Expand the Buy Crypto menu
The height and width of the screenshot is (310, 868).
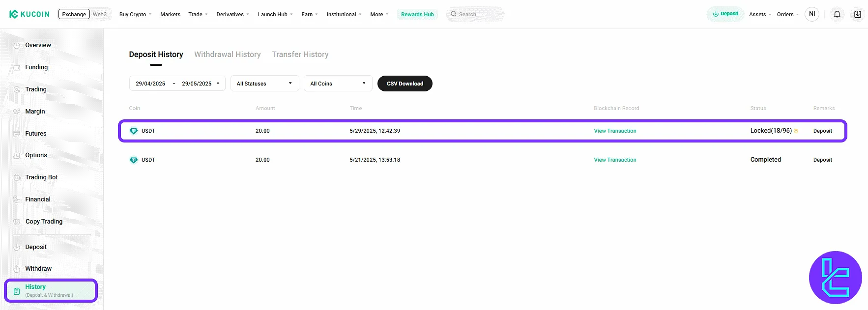click(135, 14)
